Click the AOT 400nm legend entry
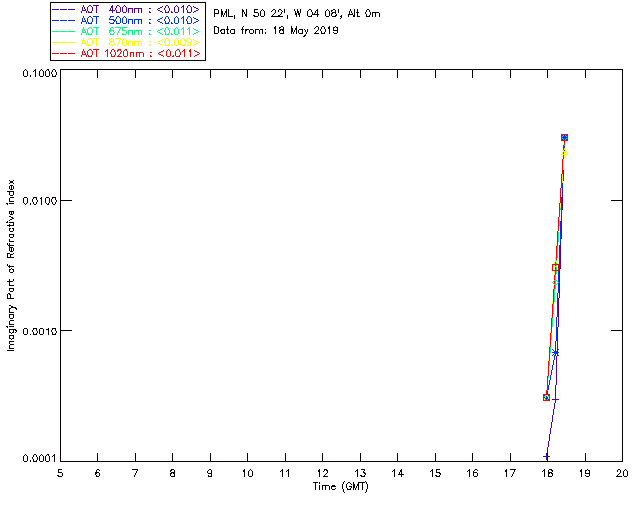The image size is (640, 512). tap(126, 9)
